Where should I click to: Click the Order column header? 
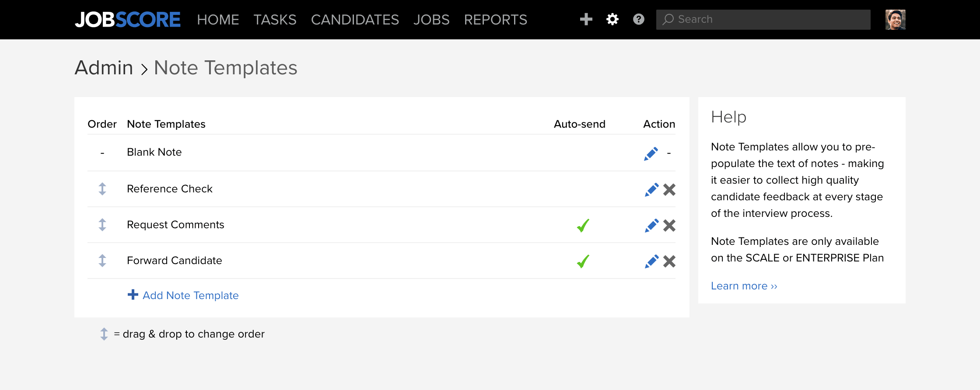(102, 124)
